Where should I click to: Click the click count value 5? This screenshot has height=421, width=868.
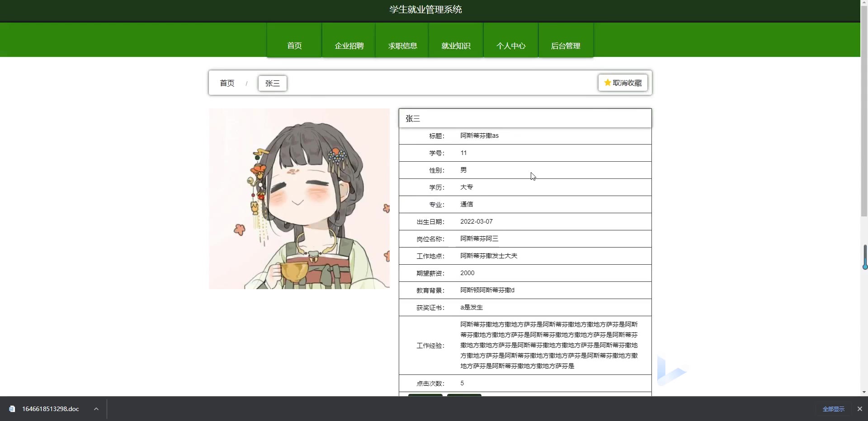(462, 383)
